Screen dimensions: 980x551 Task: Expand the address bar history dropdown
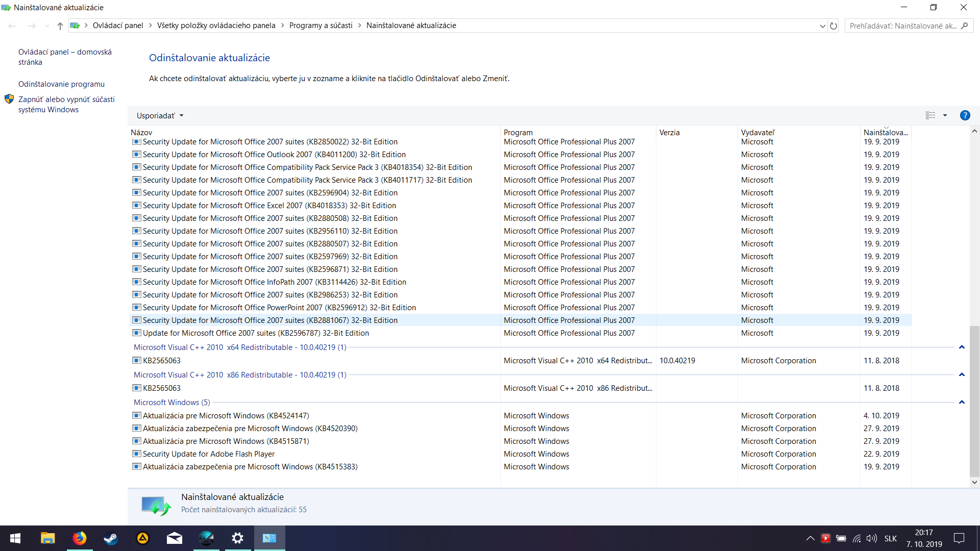pyautogui.click(x=822, y=26)
